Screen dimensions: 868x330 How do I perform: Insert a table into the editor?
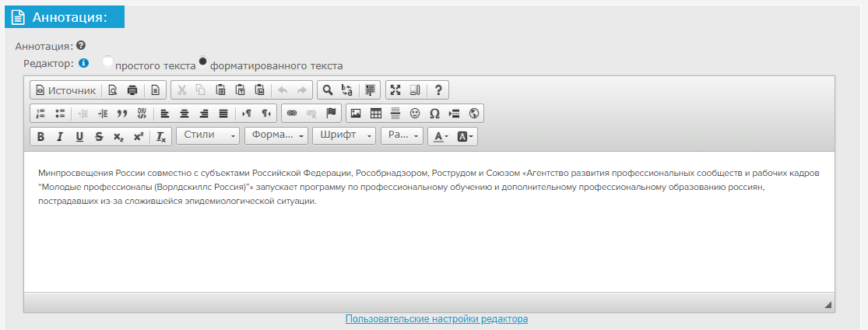[375, 114]
